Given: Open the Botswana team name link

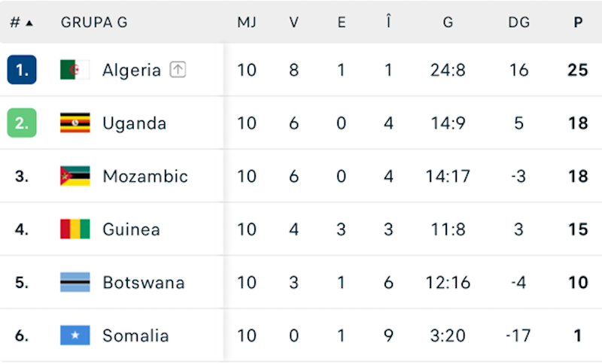Looking at the screenshot, I should [x=143, y=283].
